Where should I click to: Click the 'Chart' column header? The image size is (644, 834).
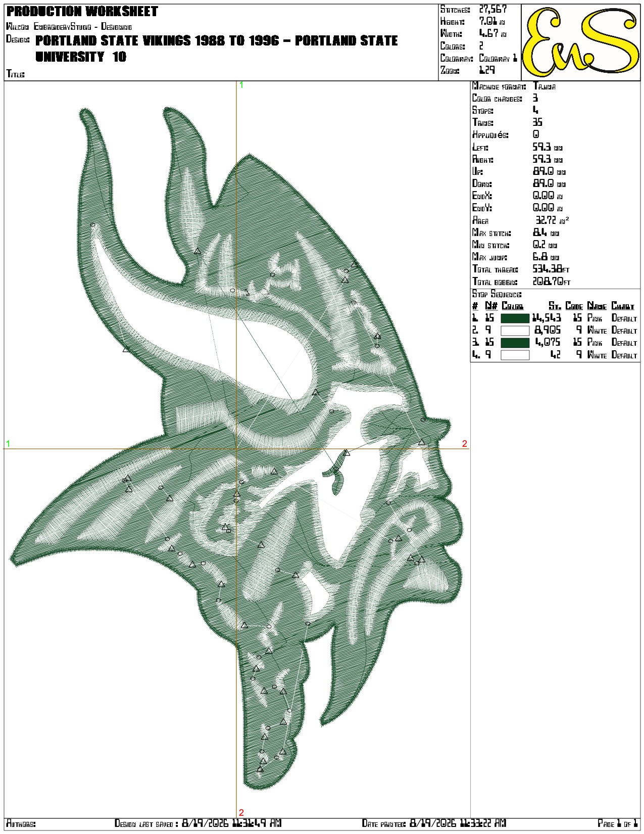click(623, 306)
